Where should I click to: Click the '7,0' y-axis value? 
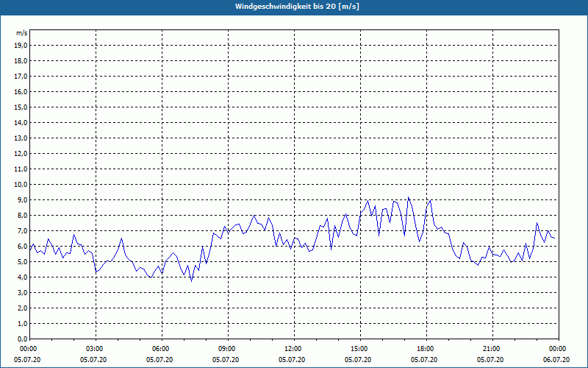coord(22,231)
